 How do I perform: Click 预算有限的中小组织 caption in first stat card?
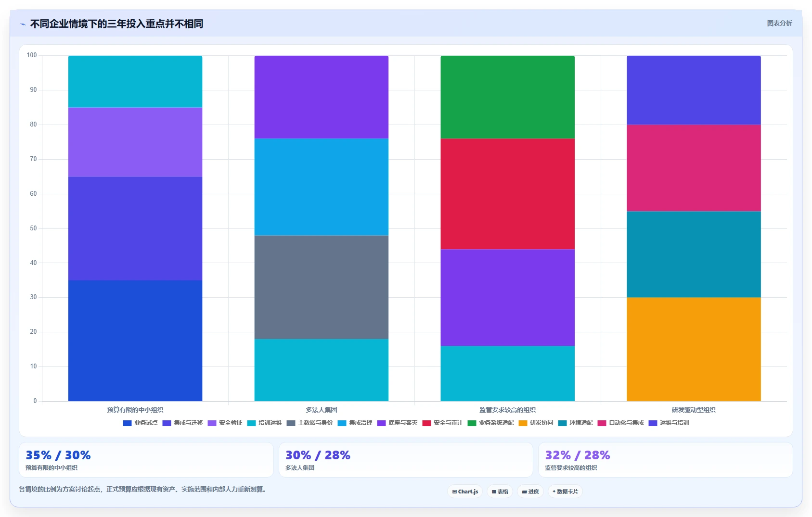click(52, 468)
